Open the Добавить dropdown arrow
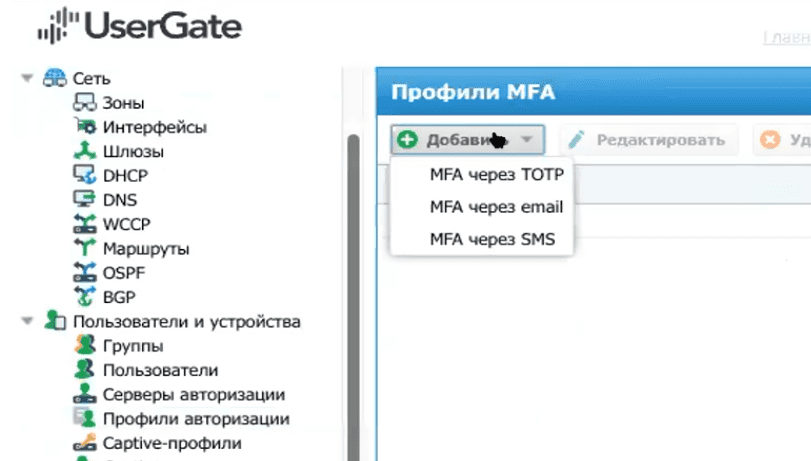This screenshot has width=811, height=461. [529, 140]
